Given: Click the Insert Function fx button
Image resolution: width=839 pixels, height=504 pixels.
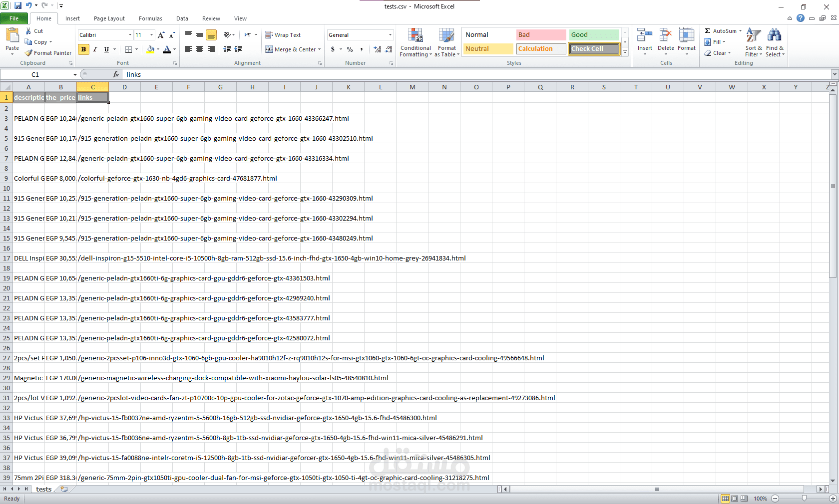Looking at the screenshot, I should (116, 74).
